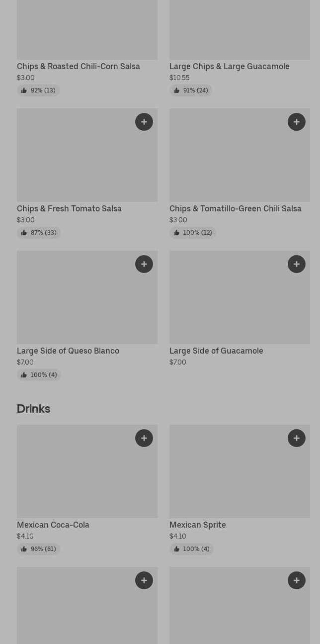Image resolution: width=320 pixels, height=644 pixels.
Task: Open the Chips & Roasted Chili-Corn Salsa title
Action: click(79, 67)
